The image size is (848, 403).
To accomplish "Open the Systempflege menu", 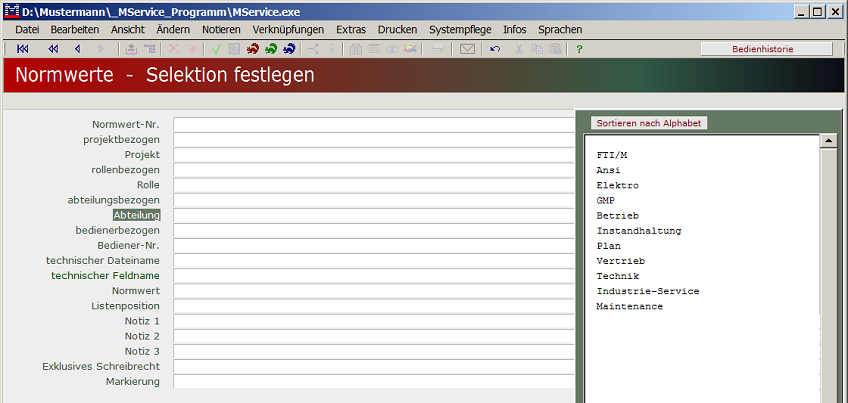I will point(460,30).
